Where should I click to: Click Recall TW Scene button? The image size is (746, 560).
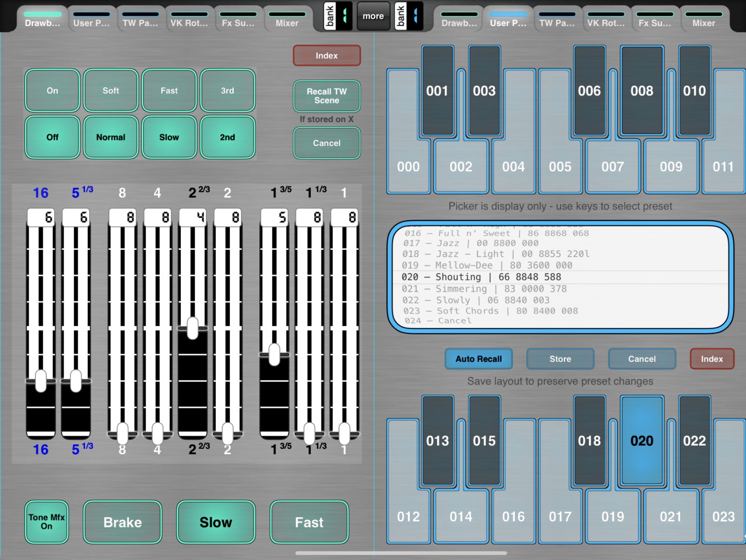click(x=327, y=96)
